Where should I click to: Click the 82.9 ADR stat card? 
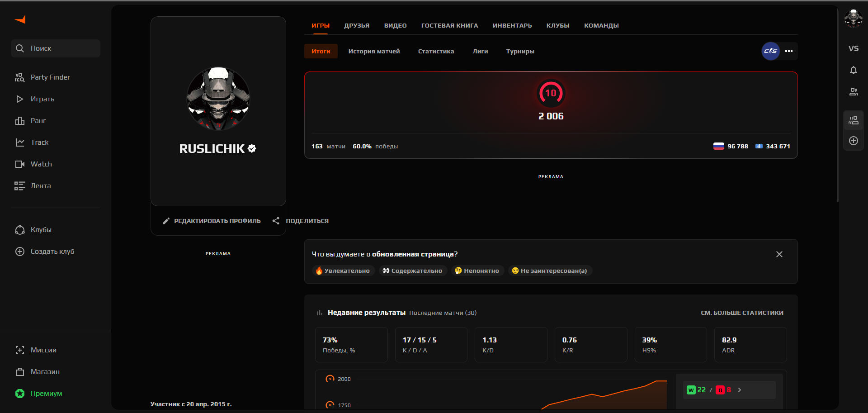[x=750, y=345]
